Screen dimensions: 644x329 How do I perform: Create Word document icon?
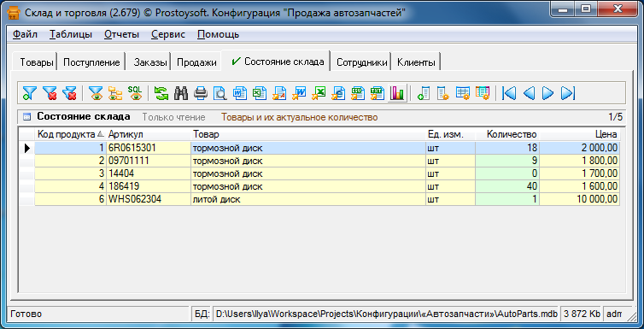[x=240, y=93]
